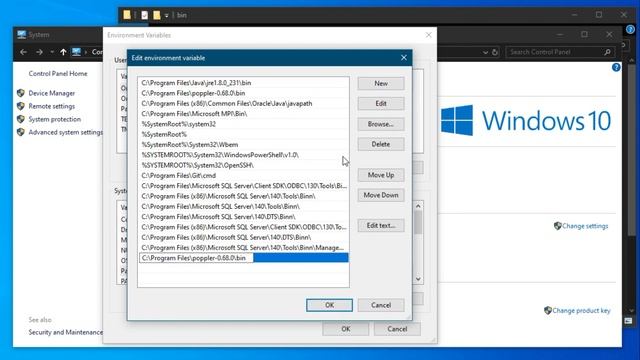The width and height of the screenshot is (640, 360).
Task: Click System window title bar computer icon
Action: coord(22,35)
